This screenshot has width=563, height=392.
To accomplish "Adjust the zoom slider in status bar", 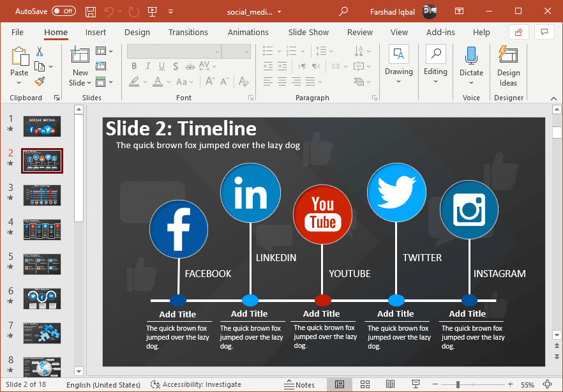I will coord(458,384).
